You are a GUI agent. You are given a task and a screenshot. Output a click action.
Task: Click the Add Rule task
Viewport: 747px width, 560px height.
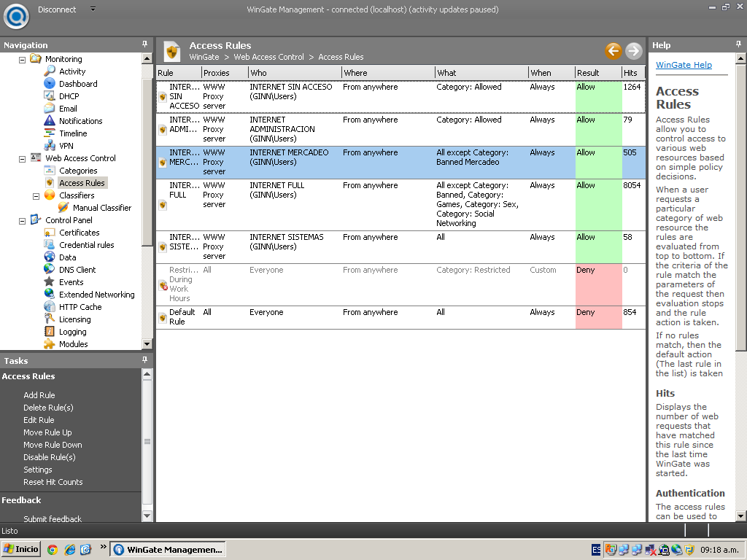point(39,395)
